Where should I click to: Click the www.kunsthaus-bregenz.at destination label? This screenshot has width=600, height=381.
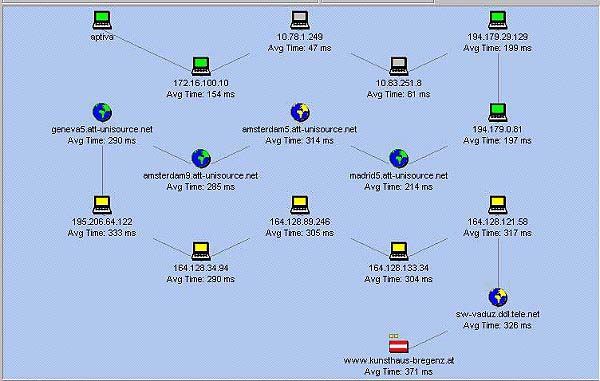tap(399, 360)
